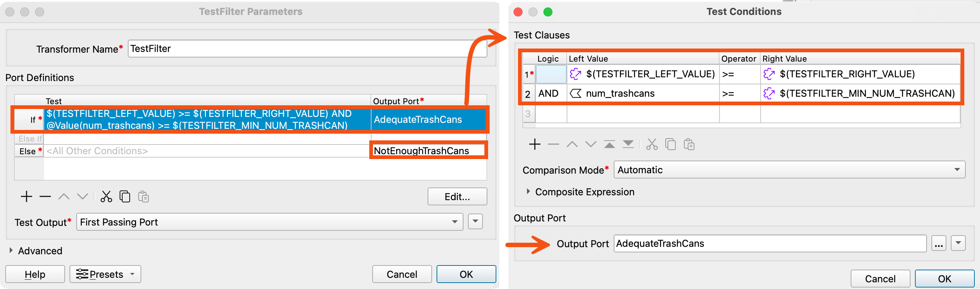Click the Help button
980x289 pixels.
[x=35, y=274]
